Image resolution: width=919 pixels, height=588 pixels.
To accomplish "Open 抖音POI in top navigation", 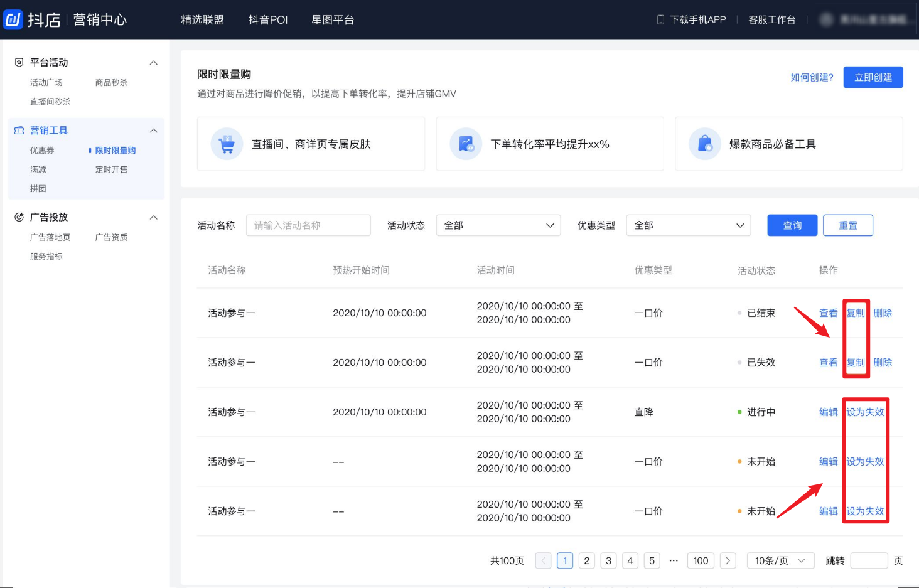I will 268,19.
